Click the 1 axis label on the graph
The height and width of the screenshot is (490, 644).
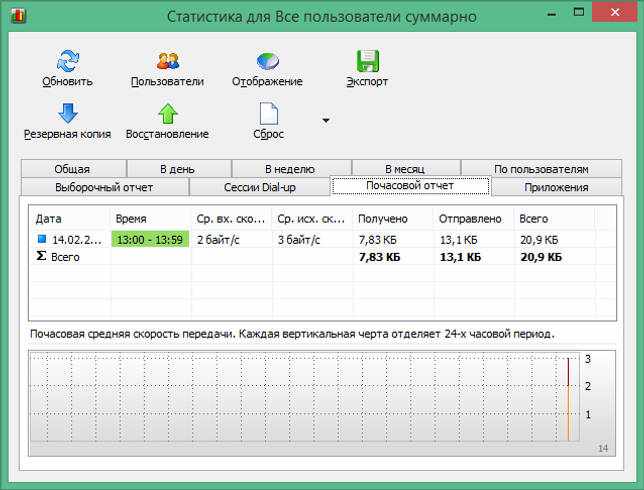[x=588, y=415]
